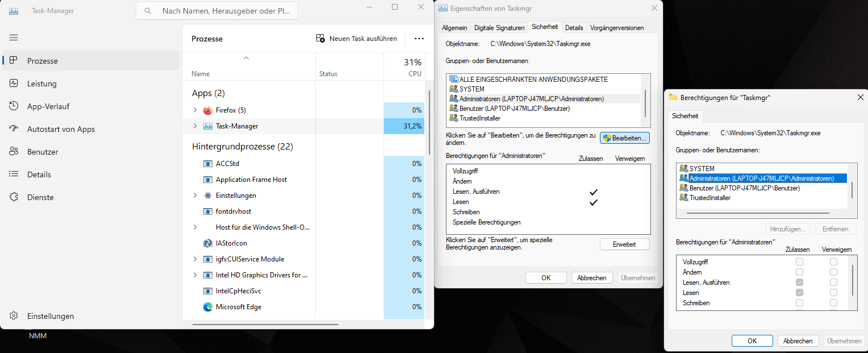
Task: Expand Host für die Windows Shell-O... row
Action: click(195, 227)
